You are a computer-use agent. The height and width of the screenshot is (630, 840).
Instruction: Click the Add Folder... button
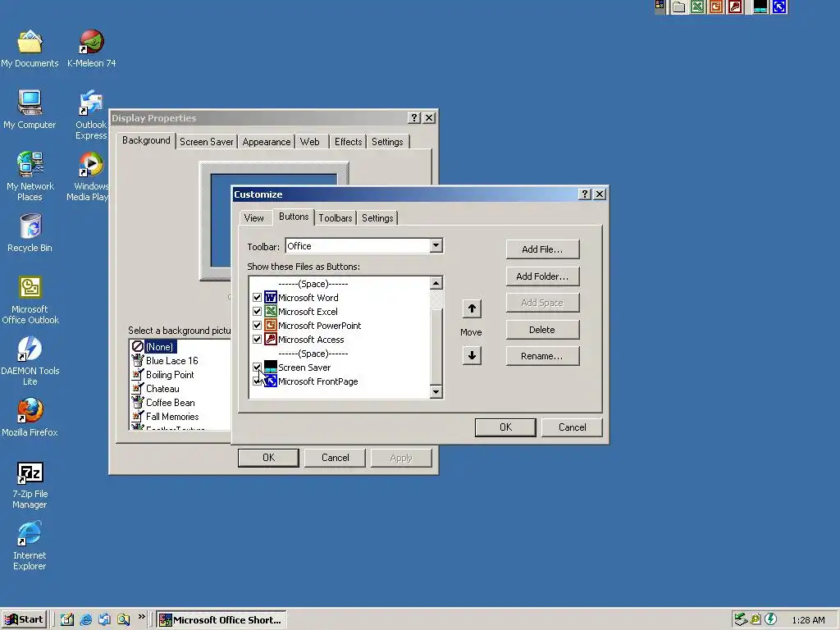[542, 276]
